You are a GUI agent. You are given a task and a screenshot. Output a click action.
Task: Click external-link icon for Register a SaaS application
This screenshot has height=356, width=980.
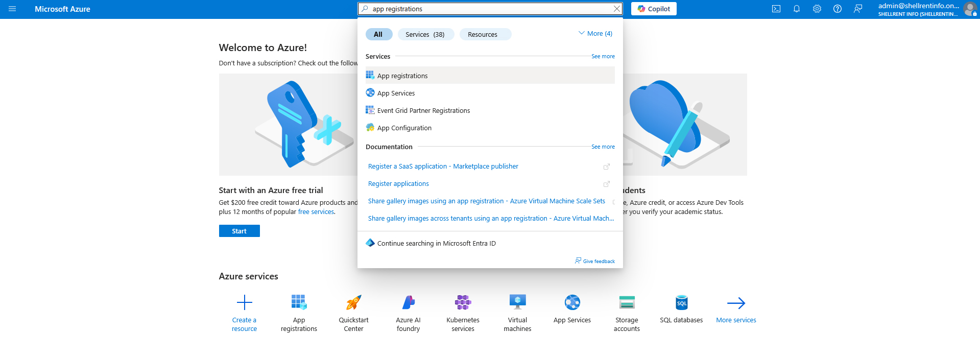coord(607,167)
